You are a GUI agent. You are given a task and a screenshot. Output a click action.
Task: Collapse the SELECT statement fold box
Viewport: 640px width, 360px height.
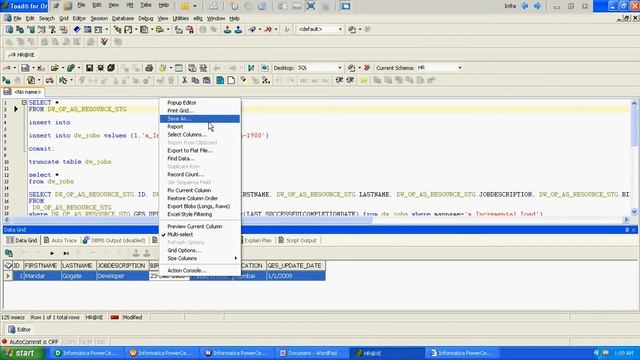[x=24, y=102]
